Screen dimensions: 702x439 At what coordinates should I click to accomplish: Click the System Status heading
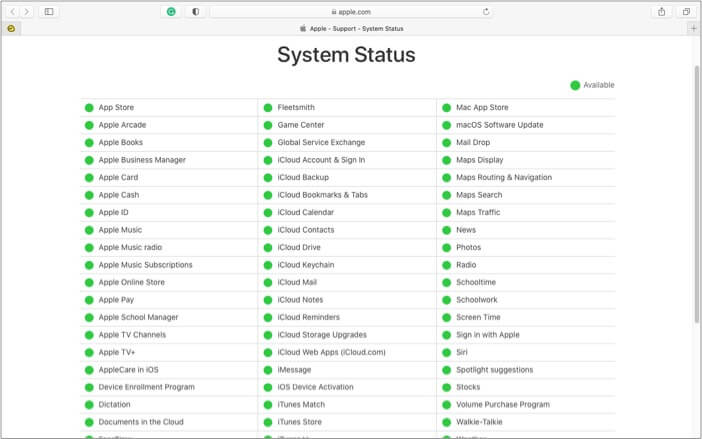(x=346, y=55)
